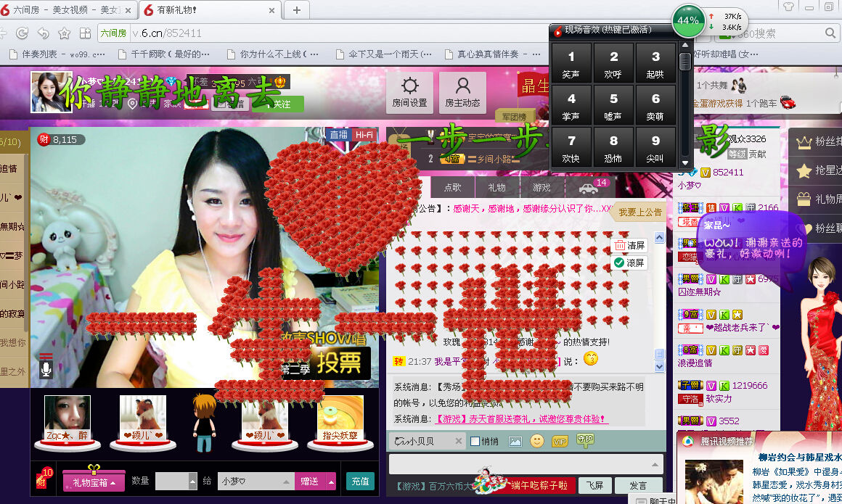Open the emoji smiley picker in chat

pyautogui.click(x=537, y=441)
